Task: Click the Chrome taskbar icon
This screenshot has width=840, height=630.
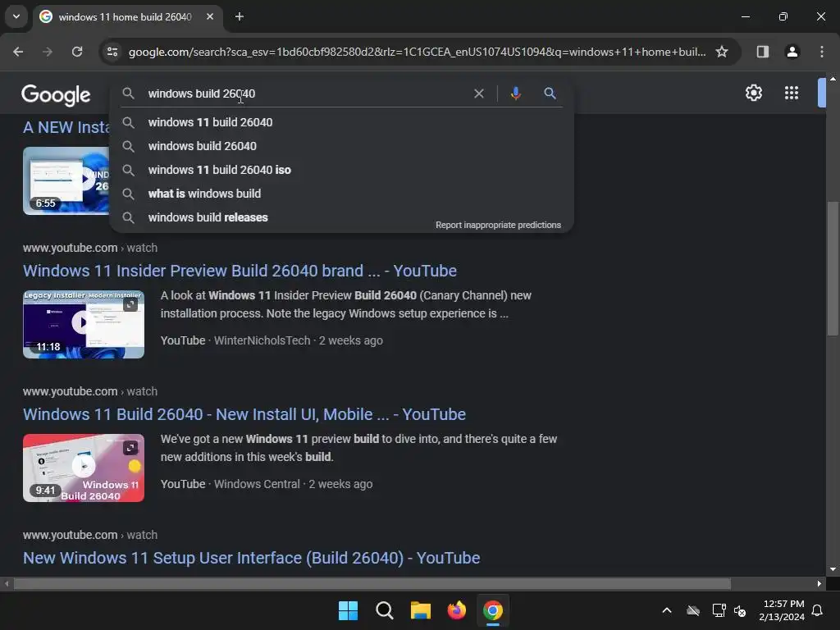Action: [493, 610]
